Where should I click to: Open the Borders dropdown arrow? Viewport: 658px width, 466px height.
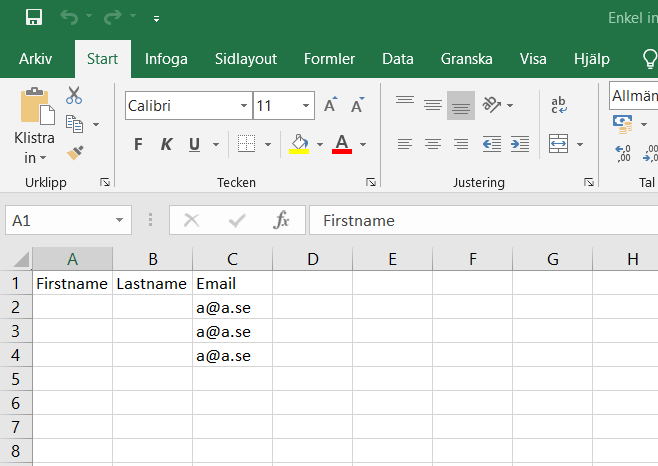coord(268,145)
